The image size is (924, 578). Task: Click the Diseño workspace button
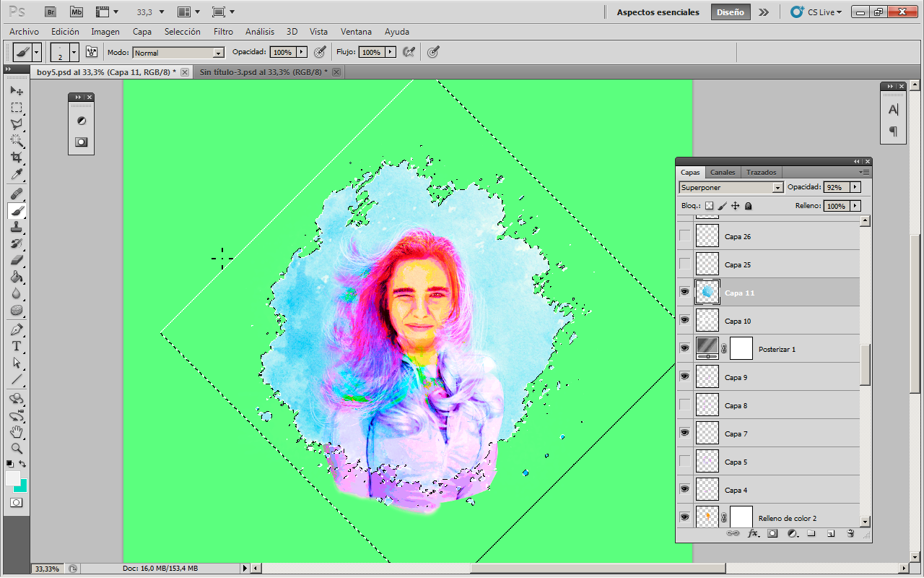(731, 12)
